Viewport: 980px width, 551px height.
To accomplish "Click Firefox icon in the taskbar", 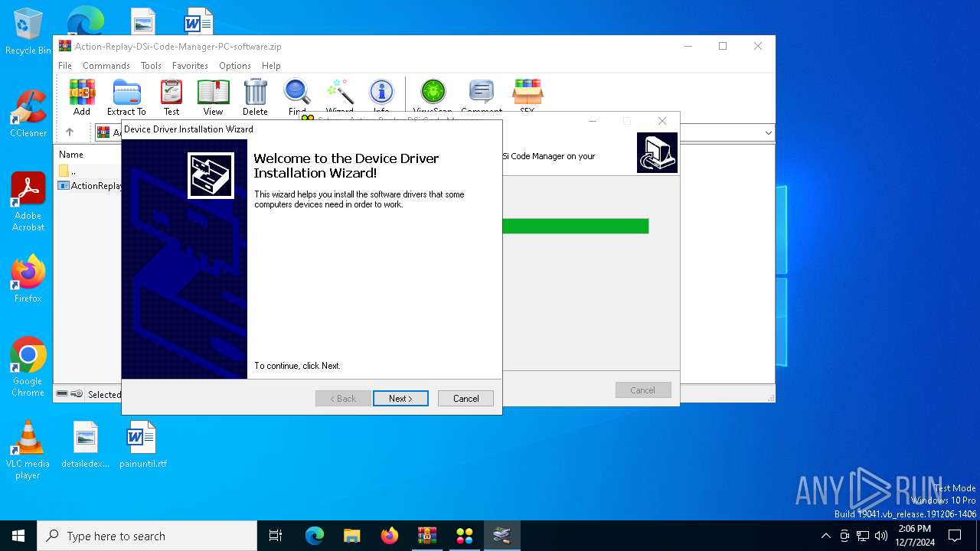I will pyautogui.click(x=390, y=536).
